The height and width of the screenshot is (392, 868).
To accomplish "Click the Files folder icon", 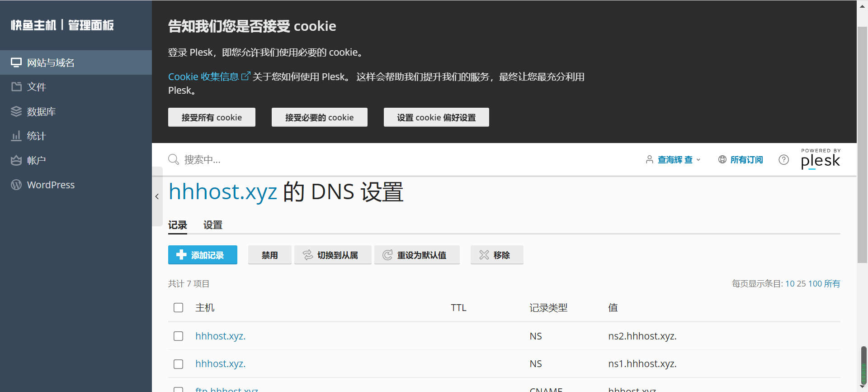I will coord(16,87).
